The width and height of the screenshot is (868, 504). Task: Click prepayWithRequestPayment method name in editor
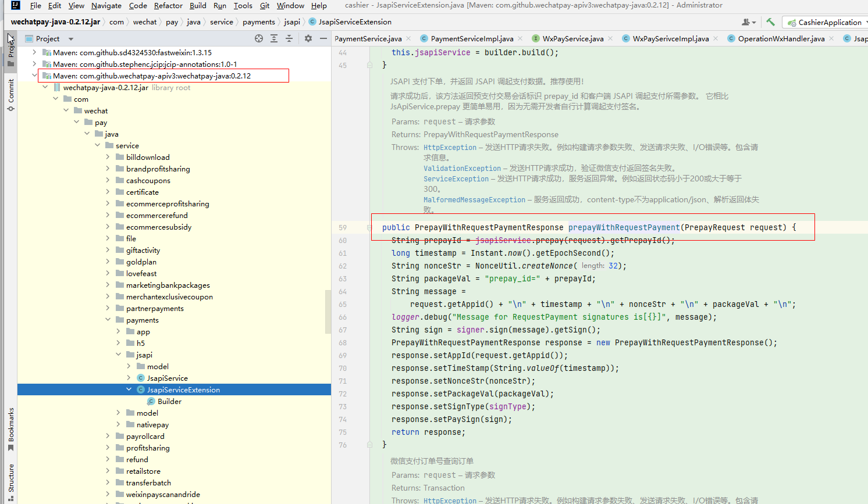tap(624, 227)
